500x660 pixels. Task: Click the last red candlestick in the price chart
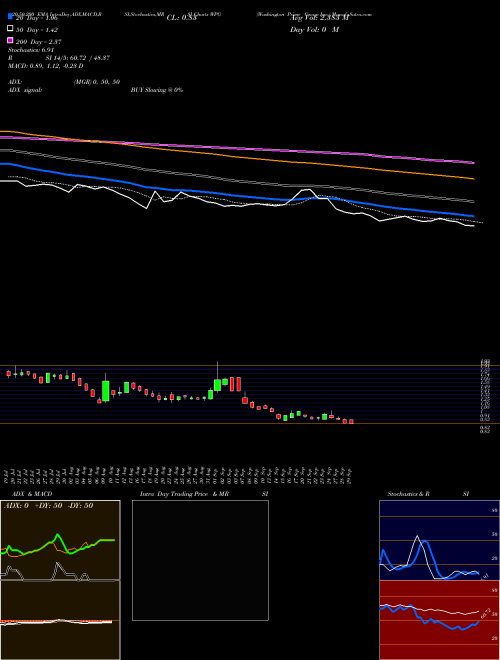(x=351, y=421)
